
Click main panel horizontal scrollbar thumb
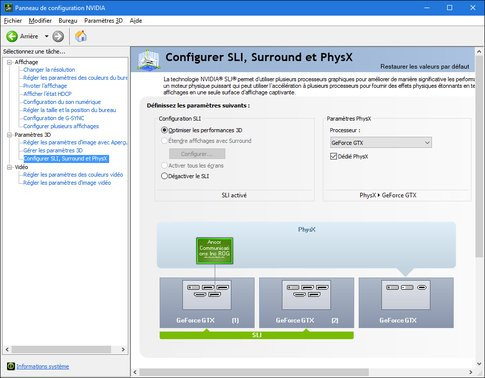coord(254,372)
